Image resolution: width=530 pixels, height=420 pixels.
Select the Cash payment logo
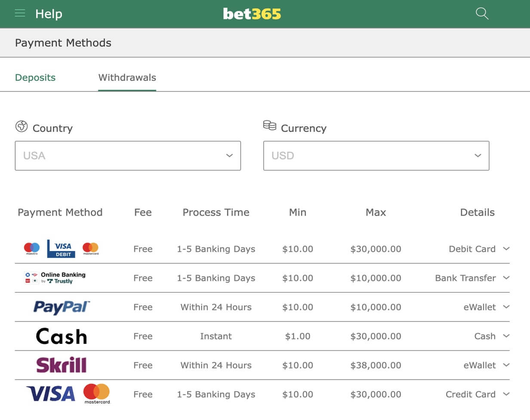(62, 336)
